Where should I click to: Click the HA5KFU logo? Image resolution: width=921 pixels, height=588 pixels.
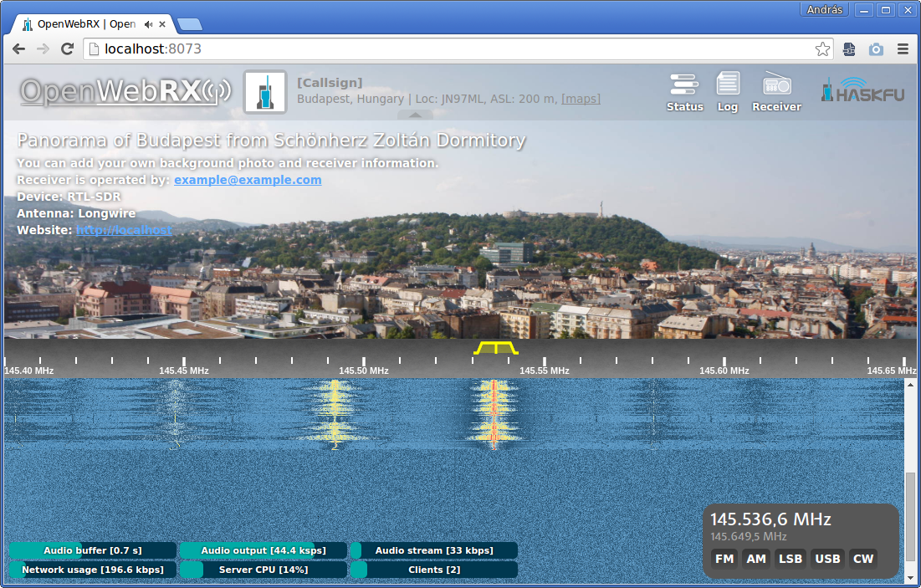pos(862,90)
